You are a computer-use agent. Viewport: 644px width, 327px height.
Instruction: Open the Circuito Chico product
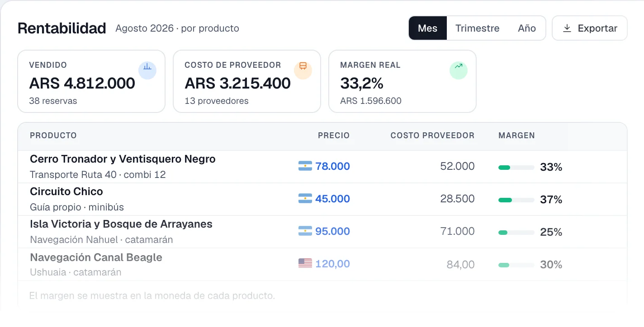[66, 192]
